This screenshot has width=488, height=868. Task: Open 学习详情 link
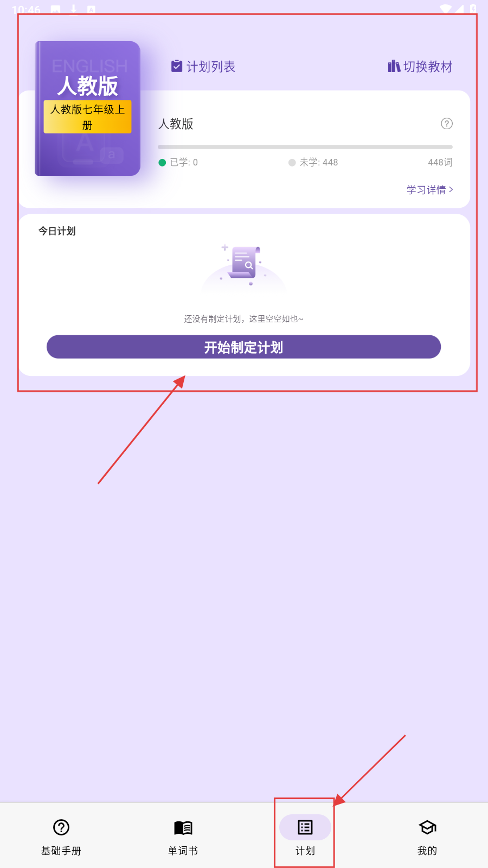pyautogui.click(x=426, y=190)
